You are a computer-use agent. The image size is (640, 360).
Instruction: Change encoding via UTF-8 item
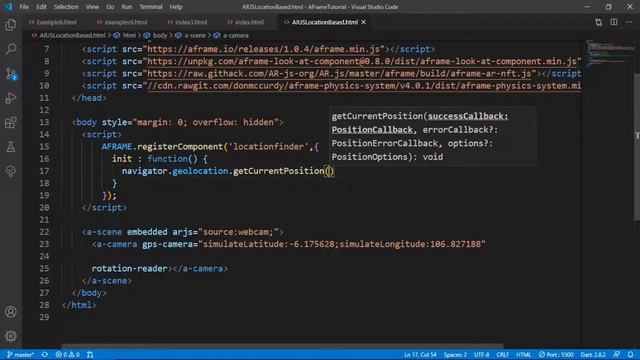(x=482, y=355)
